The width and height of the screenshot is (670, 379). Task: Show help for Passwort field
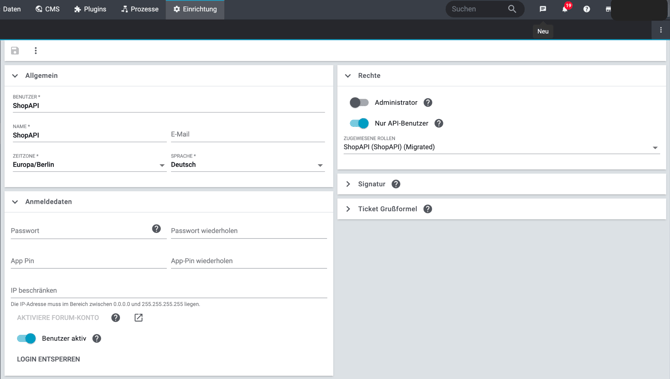pyautogui.click(x=156, y=229)
